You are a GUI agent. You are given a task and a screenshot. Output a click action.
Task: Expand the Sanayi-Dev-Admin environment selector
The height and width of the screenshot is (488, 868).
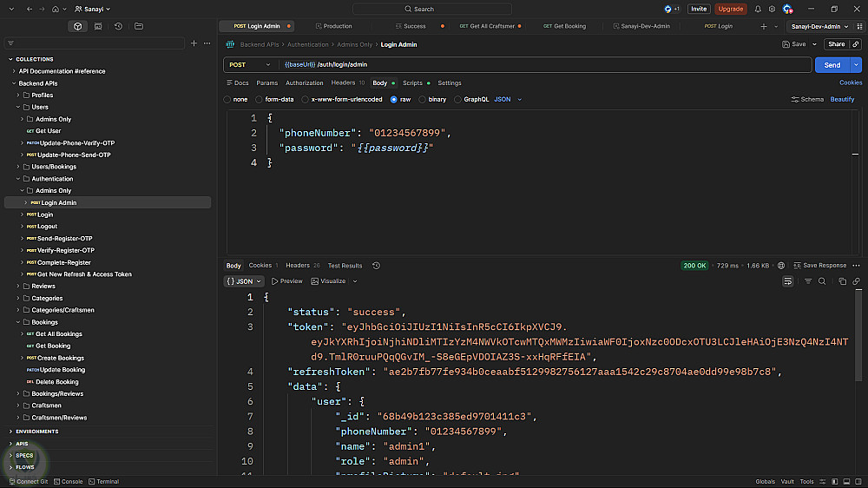coord(820,26)
